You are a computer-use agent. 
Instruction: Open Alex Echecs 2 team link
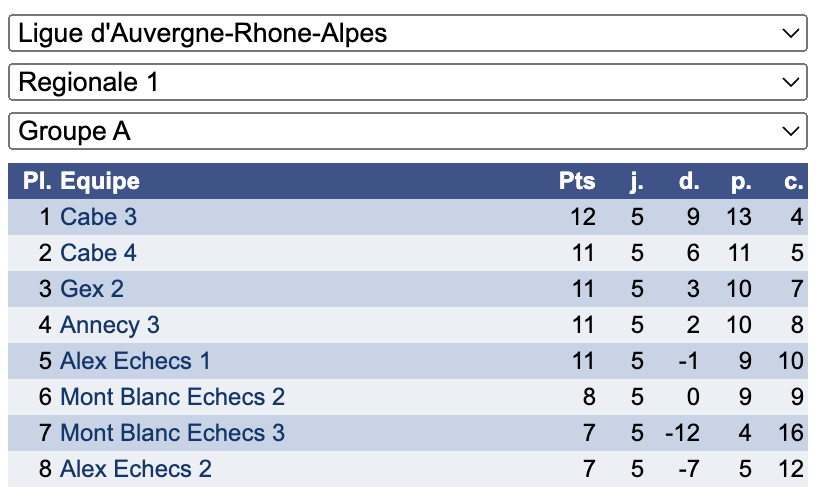136,469
